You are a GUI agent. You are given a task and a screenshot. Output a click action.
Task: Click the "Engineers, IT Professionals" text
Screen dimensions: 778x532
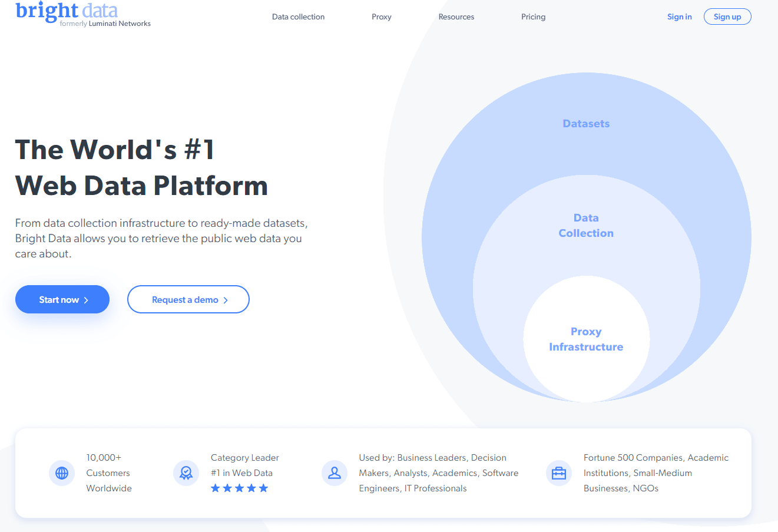point(413,488)
